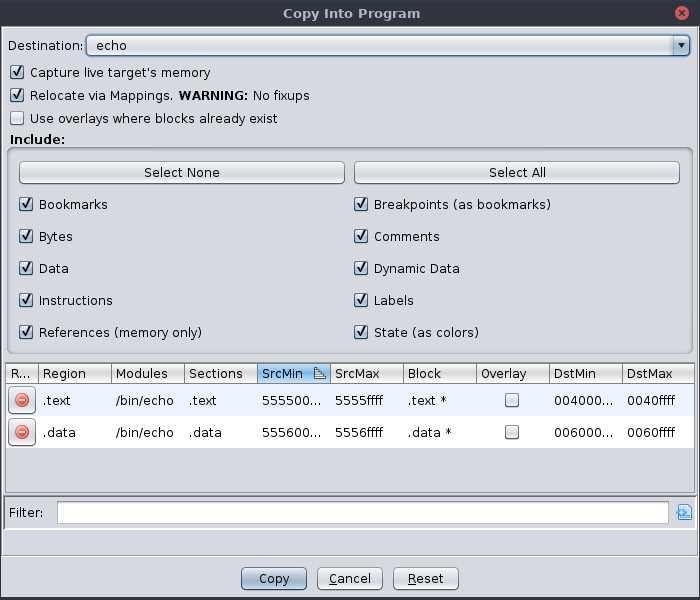The height and width of the screenshot is (600, 700).
Task: Open the Destination dropdown
Action: click(681, 45)
